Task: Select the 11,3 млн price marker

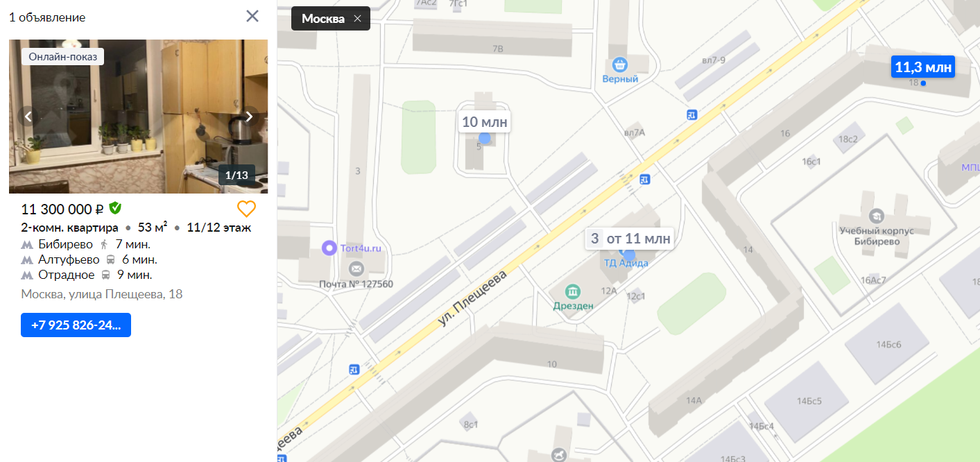Action: click(x=924, y=67)
